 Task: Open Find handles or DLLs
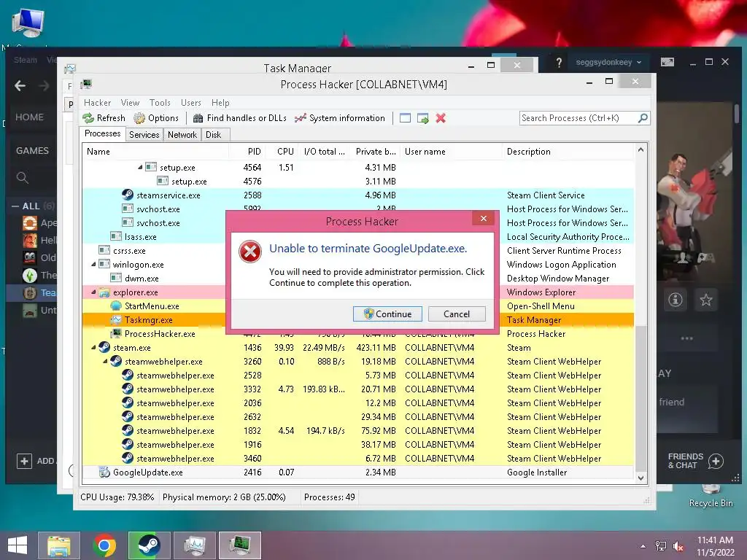(239, 118)
